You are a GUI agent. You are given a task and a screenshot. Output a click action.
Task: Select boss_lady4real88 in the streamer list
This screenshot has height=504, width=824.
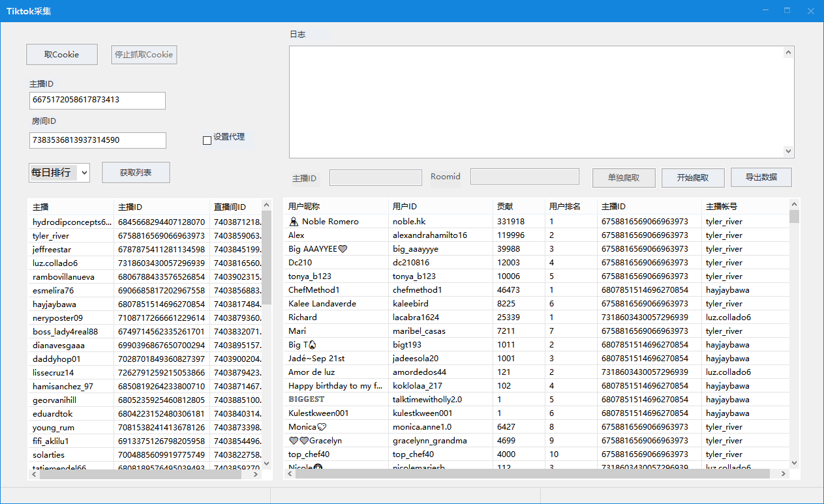145,331
